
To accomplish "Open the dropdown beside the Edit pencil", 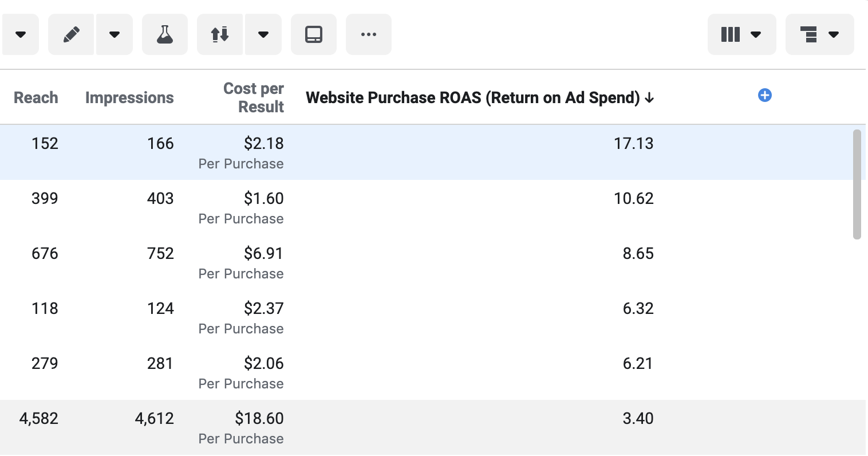I will click(x=115, y=34).
